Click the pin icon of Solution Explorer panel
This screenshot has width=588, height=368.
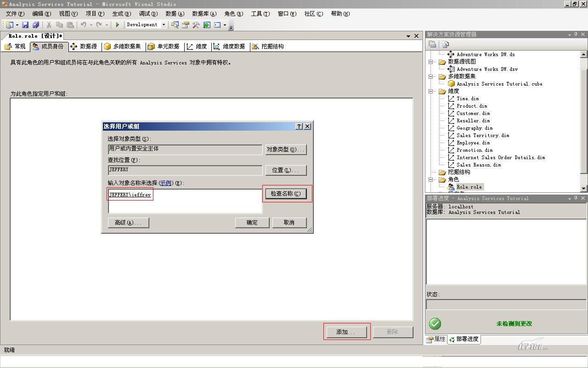click(x=576, y=34)
